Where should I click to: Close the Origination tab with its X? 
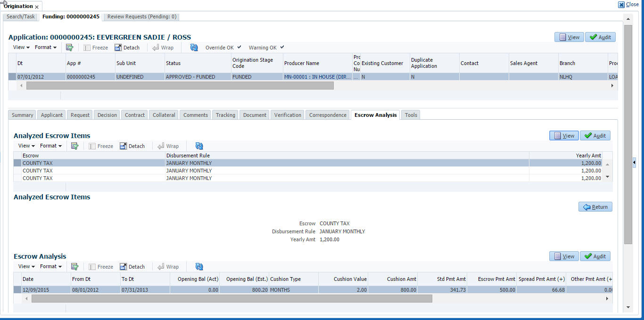point(37,7)
